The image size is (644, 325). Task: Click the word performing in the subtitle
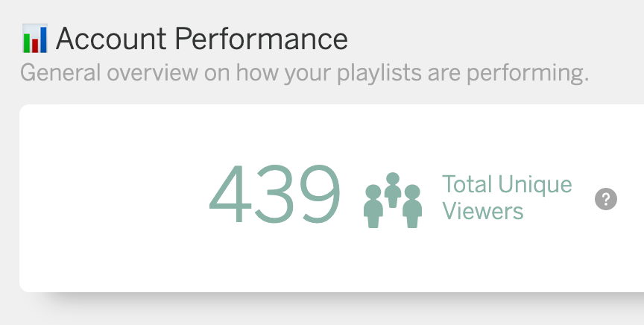click(x=528, y=74)
